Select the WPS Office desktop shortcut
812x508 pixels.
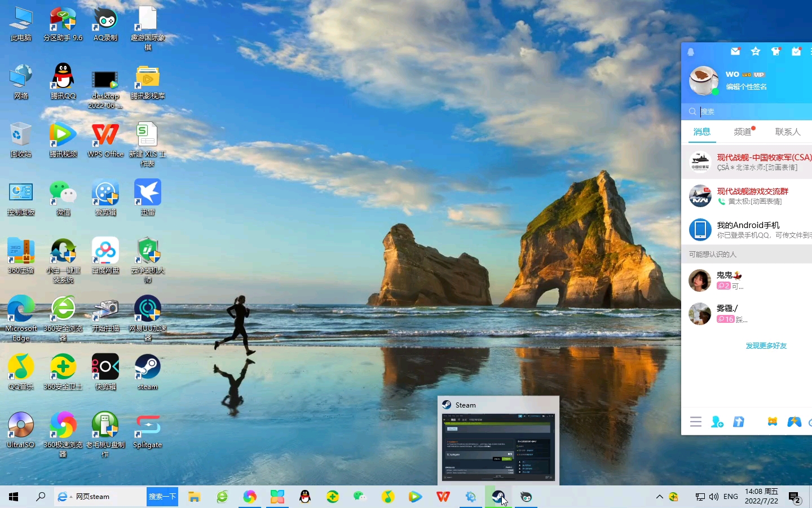tap(105, 140)
